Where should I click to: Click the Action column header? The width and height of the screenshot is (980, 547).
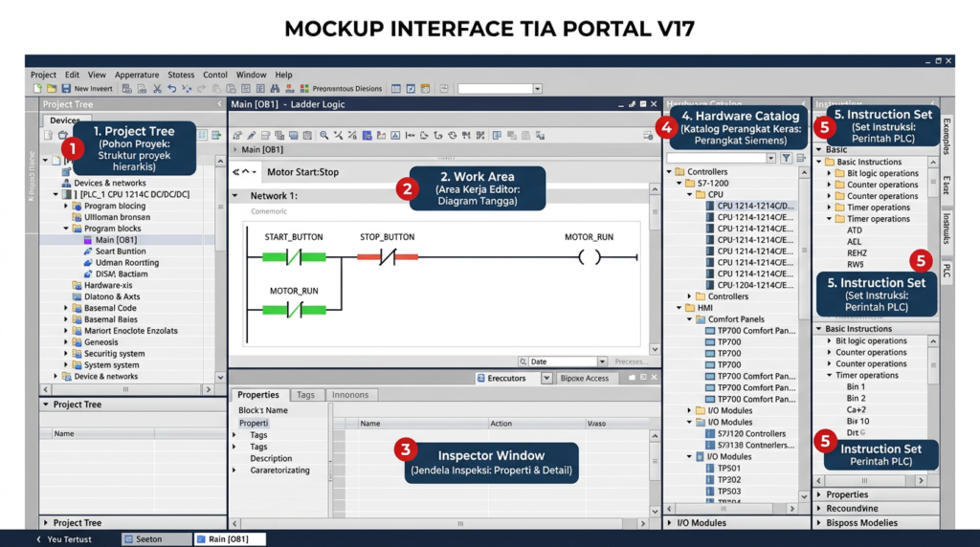501,423
